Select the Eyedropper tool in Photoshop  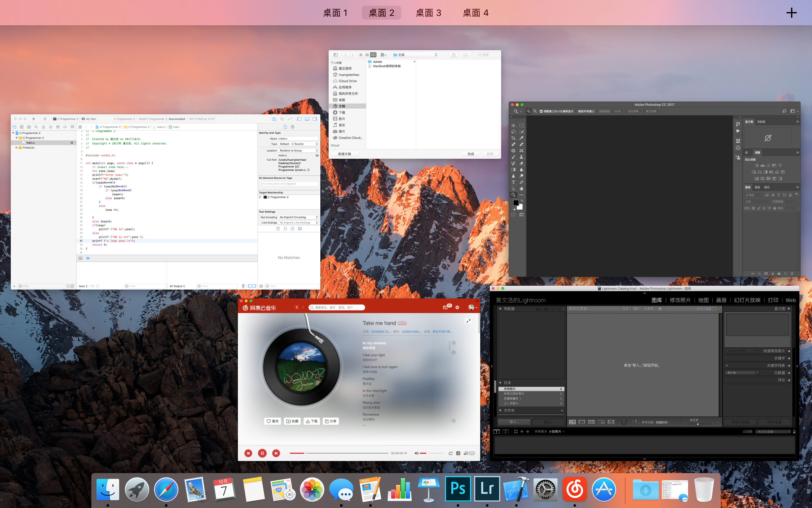[521, 138]
